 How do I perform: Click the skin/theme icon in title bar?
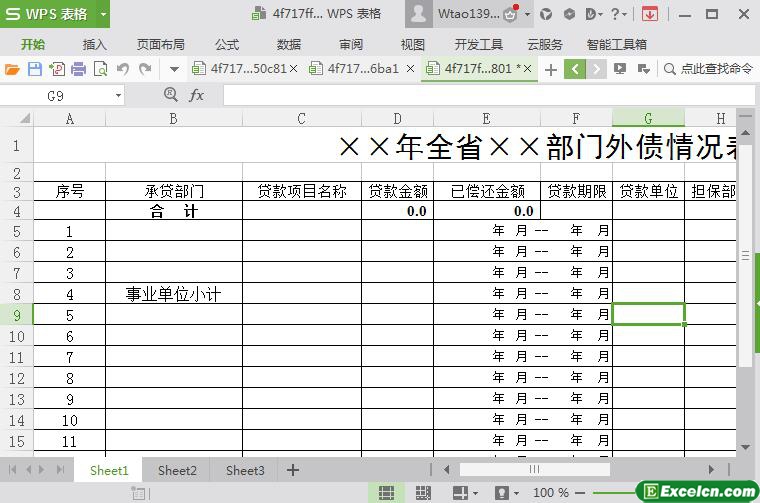(546, 14)
